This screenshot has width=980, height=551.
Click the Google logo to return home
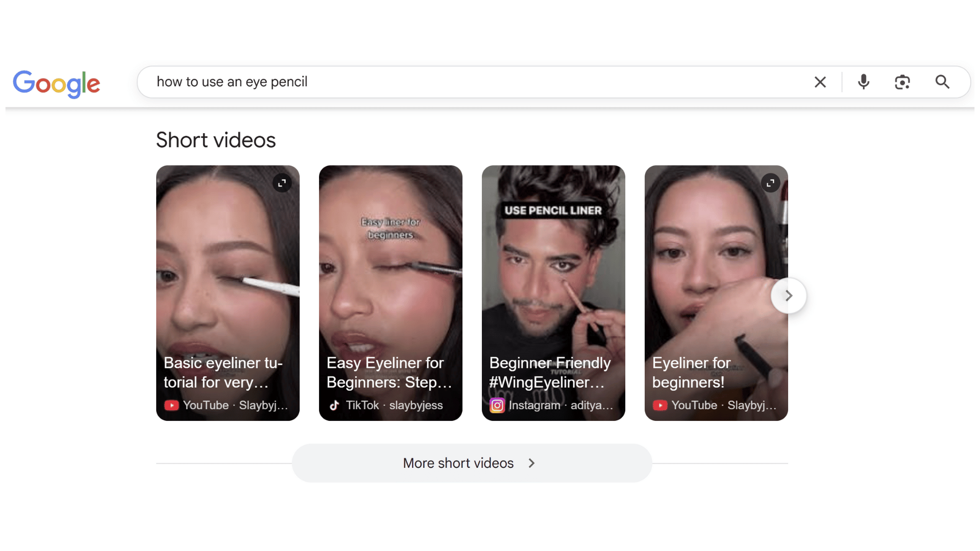point(56,83)
